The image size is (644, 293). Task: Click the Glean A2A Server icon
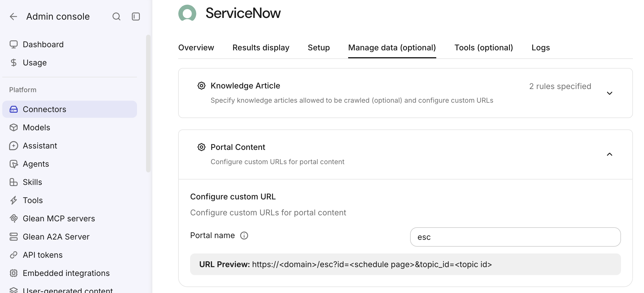click(14, 237)
